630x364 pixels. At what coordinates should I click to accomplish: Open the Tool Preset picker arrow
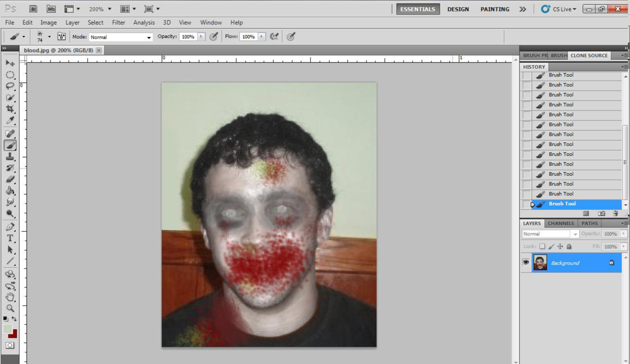[24, 36]
